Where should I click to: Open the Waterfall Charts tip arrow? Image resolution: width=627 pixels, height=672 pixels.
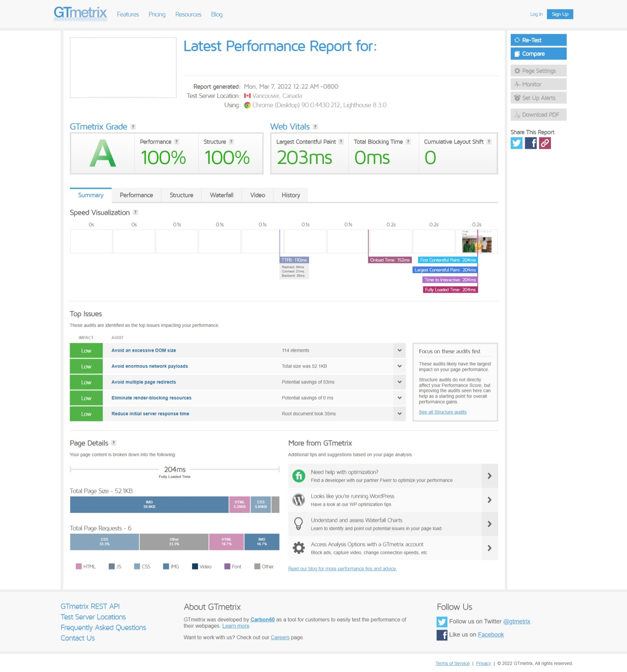click(490, 524)
